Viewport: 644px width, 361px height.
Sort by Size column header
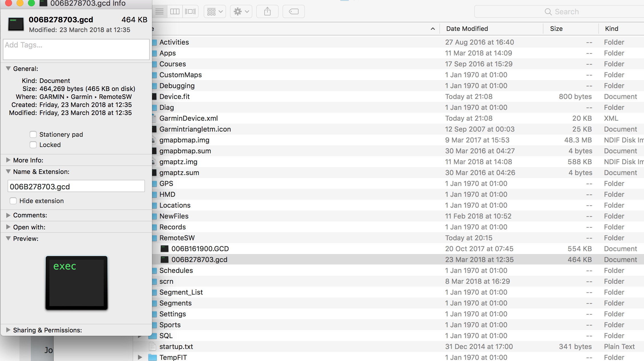click(x=556, y=29)
